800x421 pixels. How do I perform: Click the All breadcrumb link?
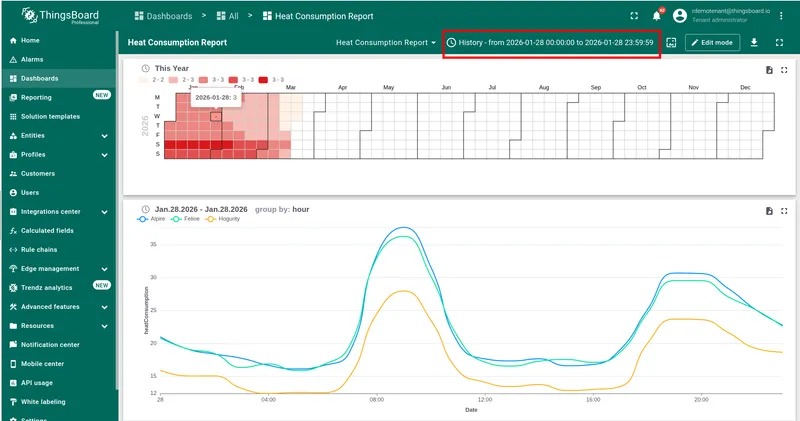click(228, 16)
